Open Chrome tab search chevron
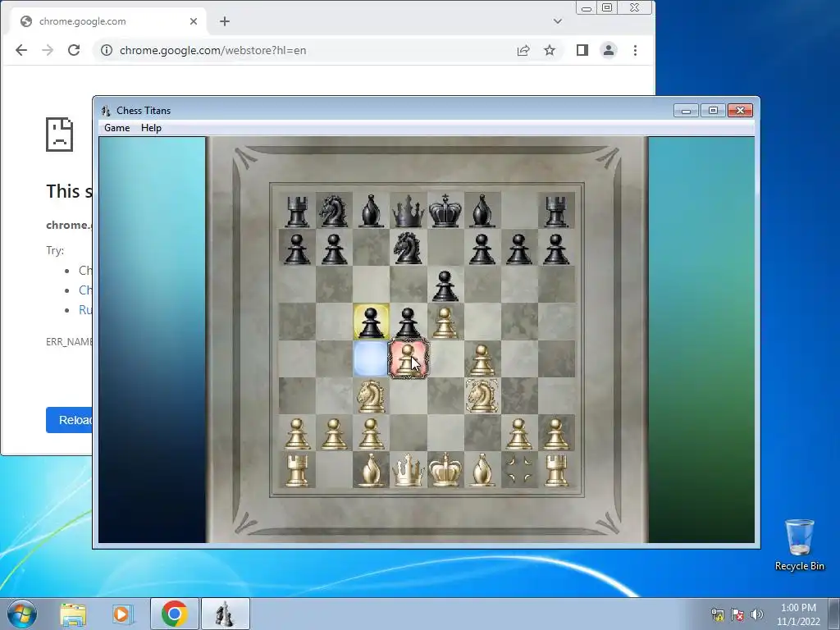This screenshot has height=630, width=840. tap(558, 21)
